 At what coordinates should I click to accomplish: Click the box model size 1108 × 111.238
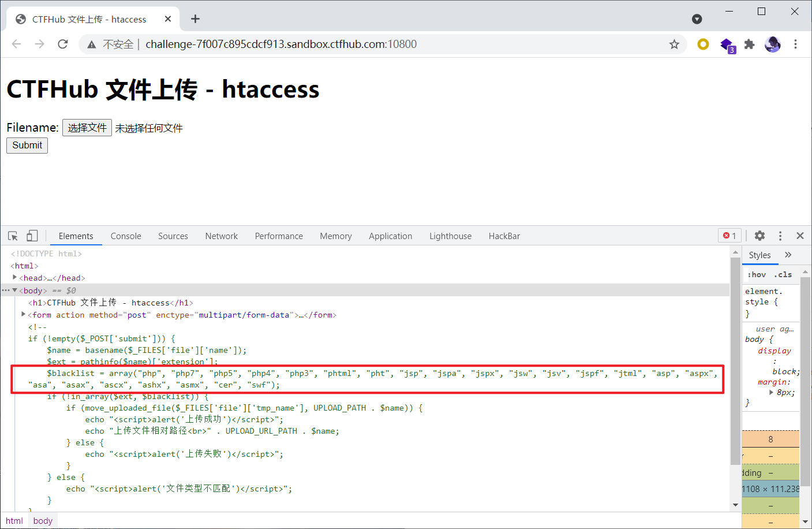click(x=770, y=489)
